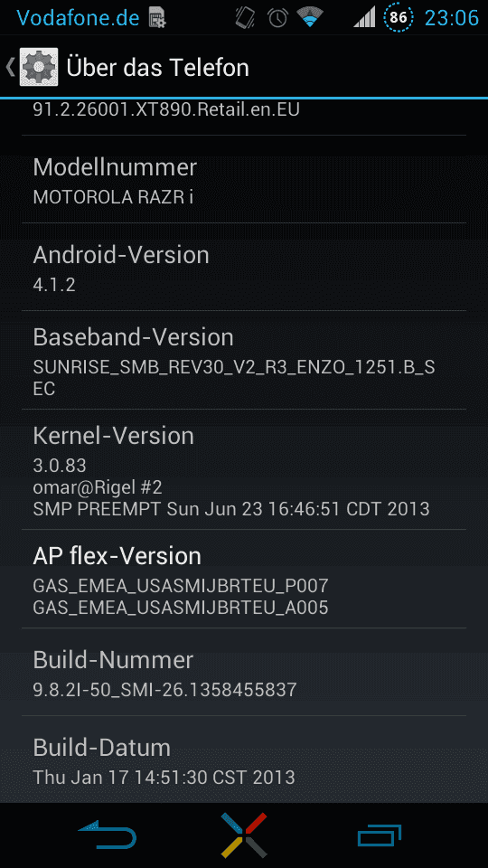Tap the Wi-Fi status icon

[x=310, y=18]
